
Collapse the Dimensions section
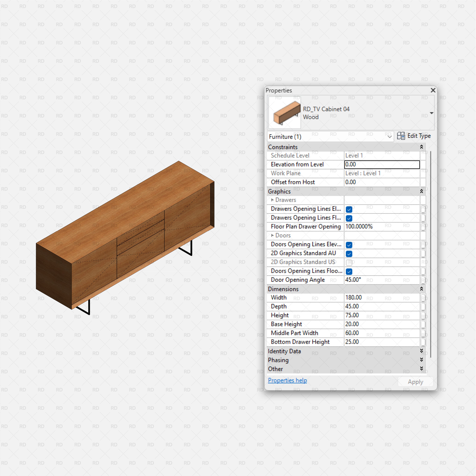(x=422, y=289)
